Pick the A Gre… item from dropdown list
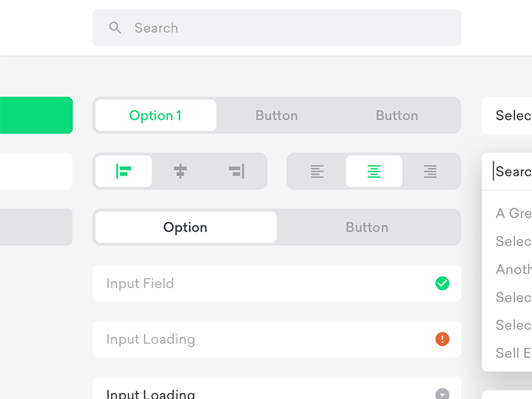The height and width of the screenshot is (399, 532). point(513,213)
